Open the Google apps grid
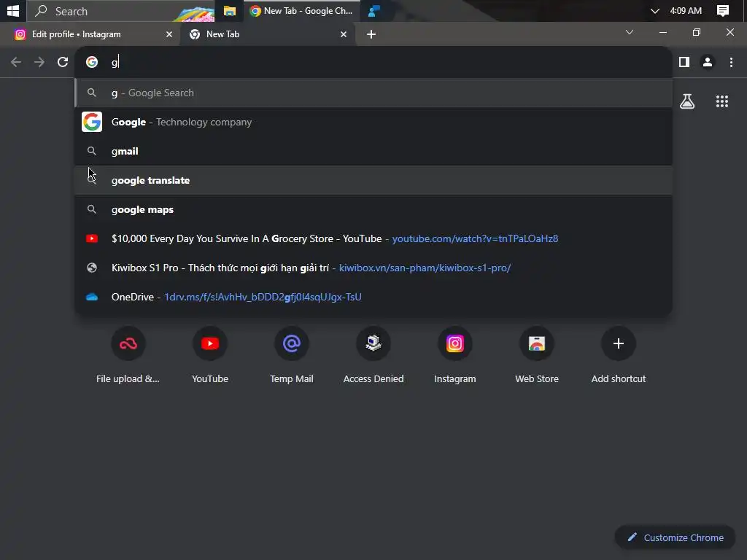The width and height of the screenshot is (747, 560). [721, 101]
